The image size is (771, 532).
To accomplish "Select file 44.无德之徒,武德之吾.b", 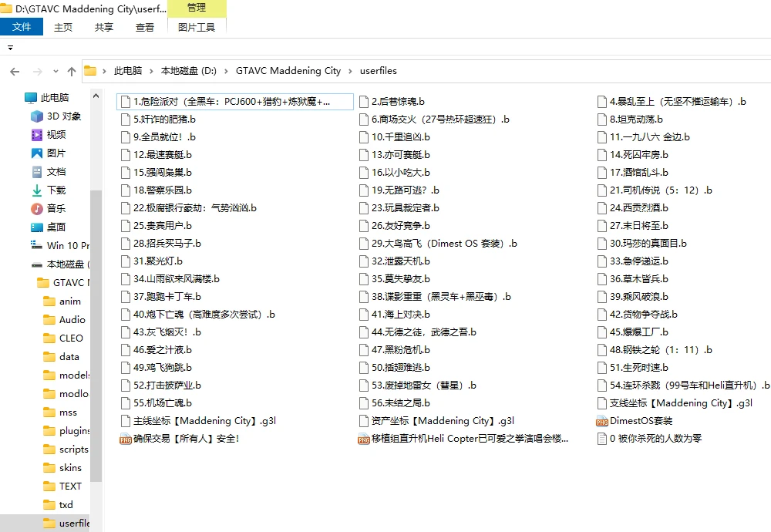I will (x=417, y=332).
